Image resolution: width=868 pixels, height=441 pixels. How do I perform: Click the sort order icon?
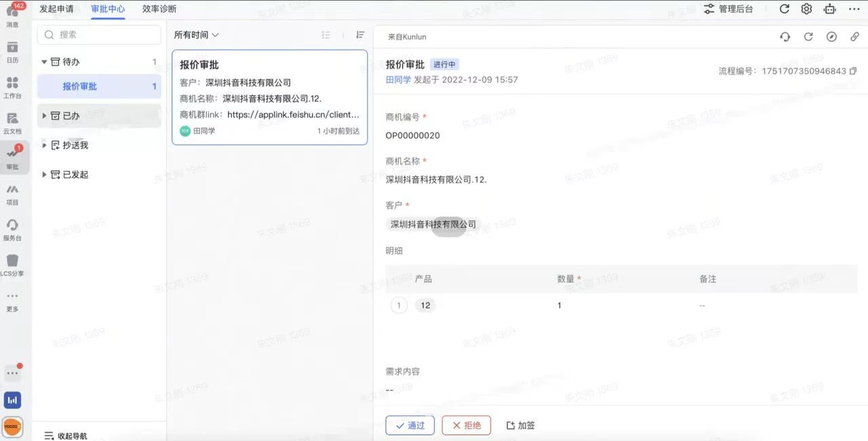click(x=360, y=35)
